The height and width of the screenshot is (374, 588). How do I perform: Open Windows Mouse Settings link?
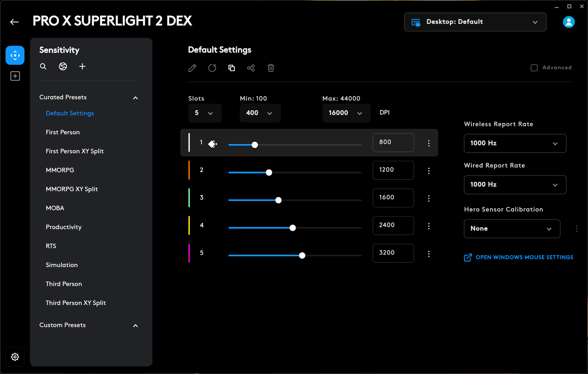tap(519, 257)
